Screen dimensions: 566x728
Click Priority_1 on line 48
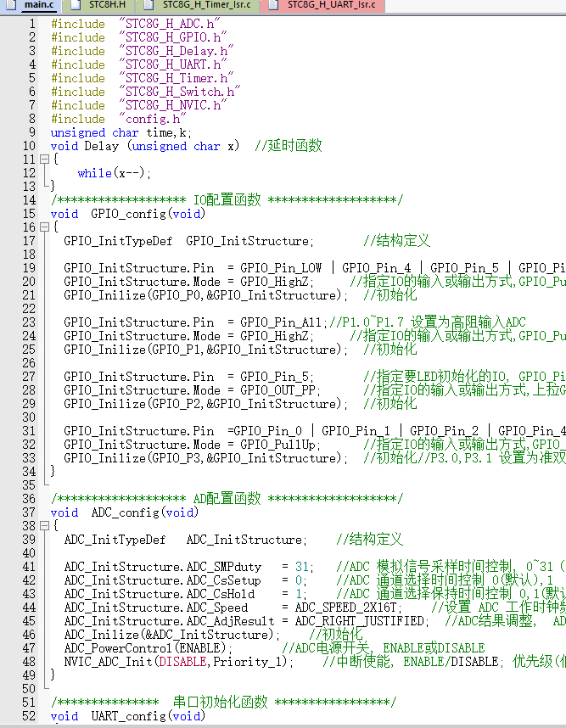pyautogui.click(x=247, y=662)
